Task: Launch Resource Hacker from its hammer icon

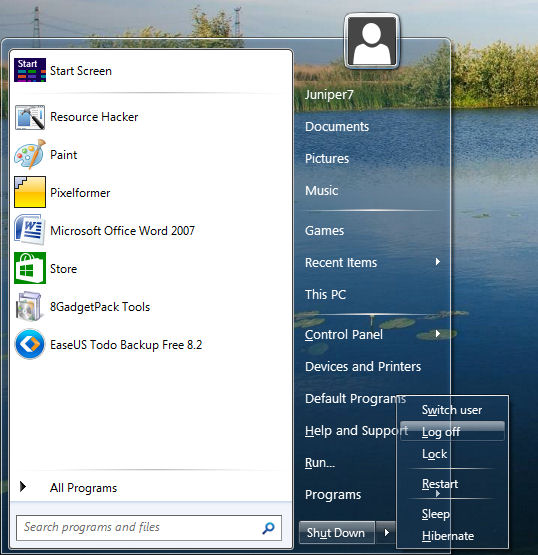Action: click(x=30, y=117)
